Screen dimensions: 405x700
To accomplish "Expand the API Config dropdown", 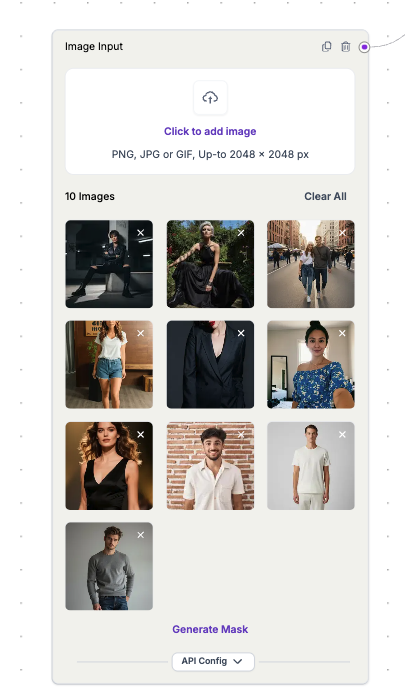I will pos(213,661).
